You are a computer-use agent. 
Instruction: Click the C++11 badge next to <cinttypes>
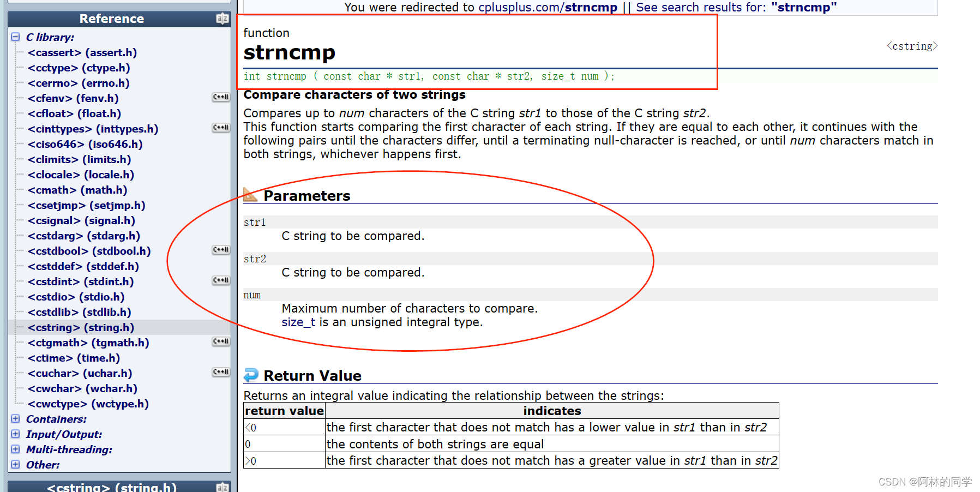pyautogui.click(x=220, y=127)
